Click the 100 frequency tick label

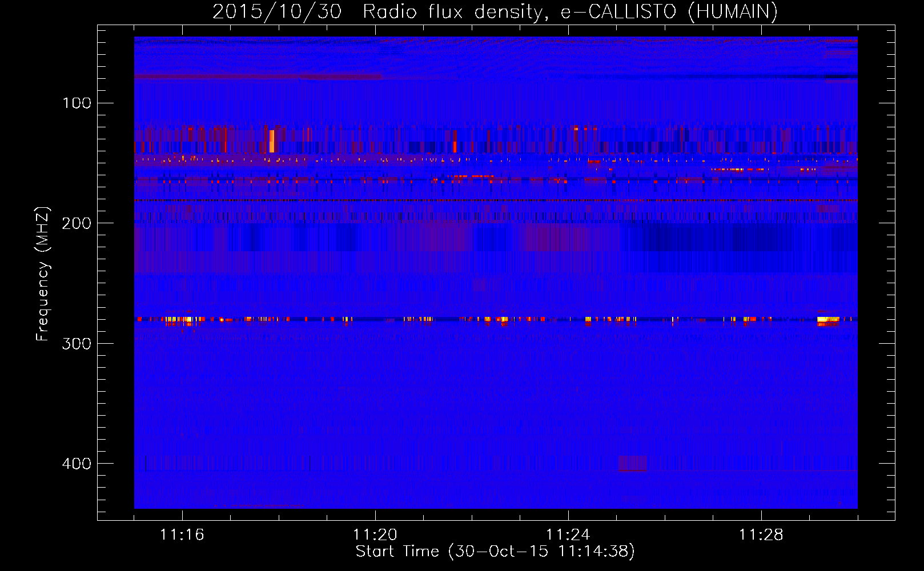(x=77, y=103)
